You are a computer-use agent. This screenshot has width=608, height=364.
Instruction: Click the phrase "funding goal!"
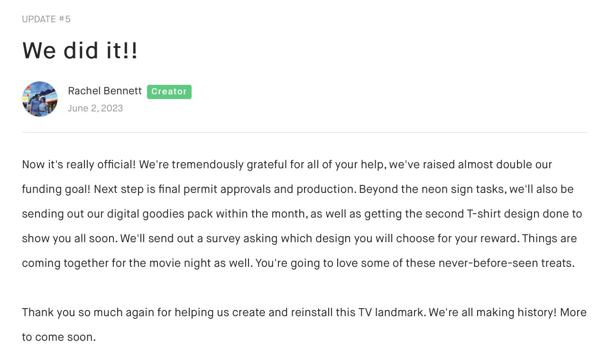[x=56, y=190]
